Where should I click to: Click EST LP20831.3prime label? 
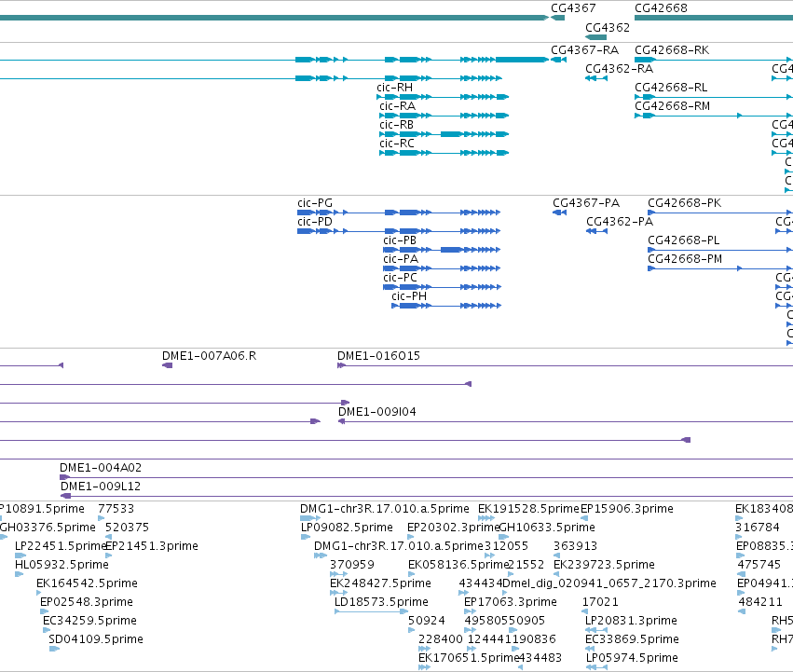(631, 621)
